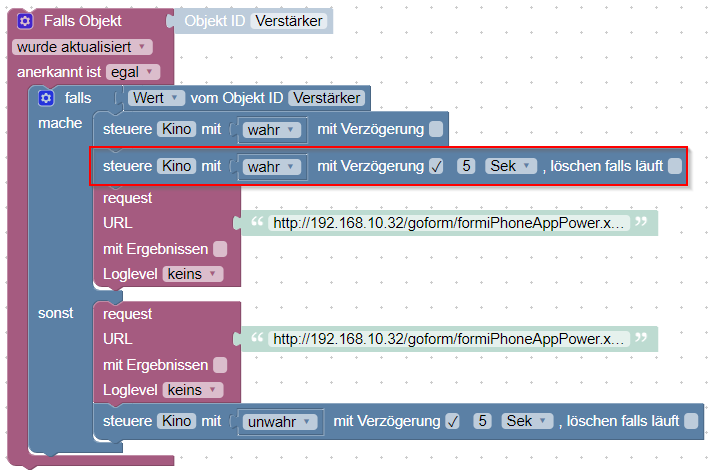Uncheck 'mit Verzögerung' in the wahr delayed block
The image size is (714, 472).
tap(436, 166)
